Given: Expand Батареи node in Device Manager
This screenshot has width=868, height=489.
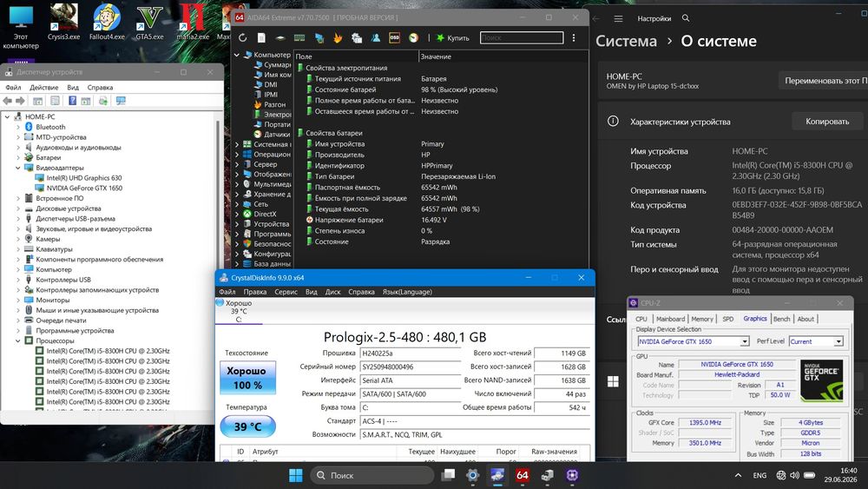Looking at the screenshot, I should pyautogui.click(x=17, y=157).
